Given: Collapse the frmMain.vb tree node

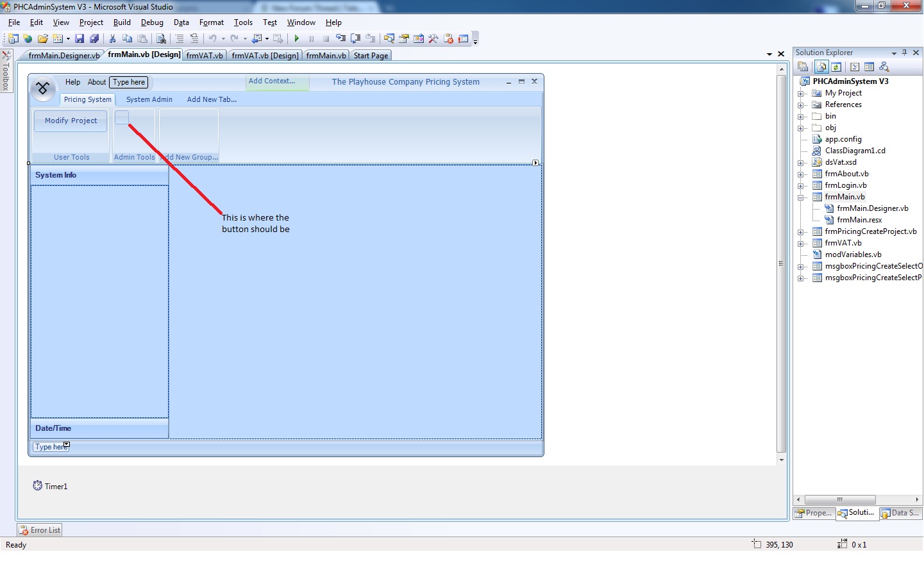Looking at the screenshot, I should pos(801,197).
